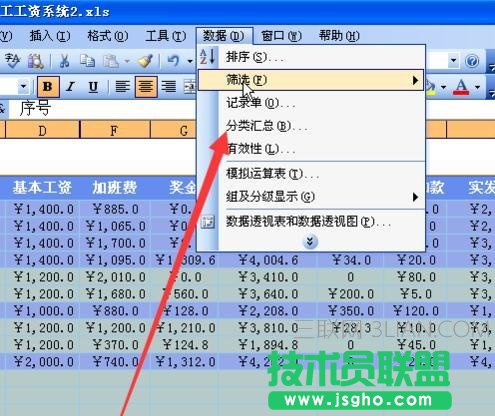
Task: Toggle Underline formatting
Action: pos(93,87)
